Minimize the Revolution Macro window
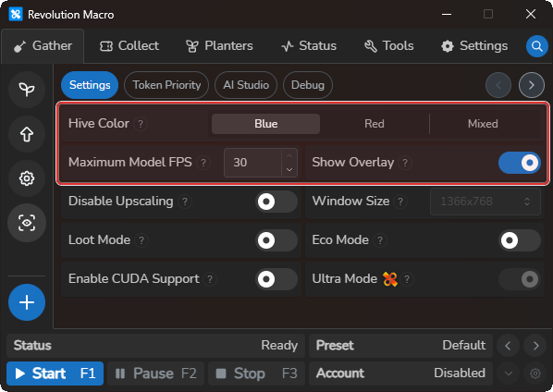This screenshot has height=392, width=553. coord(447,15)
